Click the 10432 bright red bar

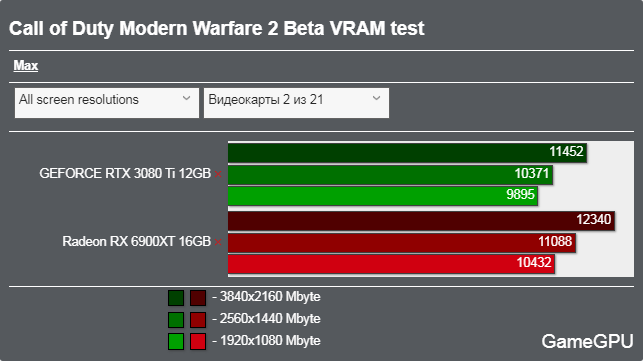click(392, 264)
